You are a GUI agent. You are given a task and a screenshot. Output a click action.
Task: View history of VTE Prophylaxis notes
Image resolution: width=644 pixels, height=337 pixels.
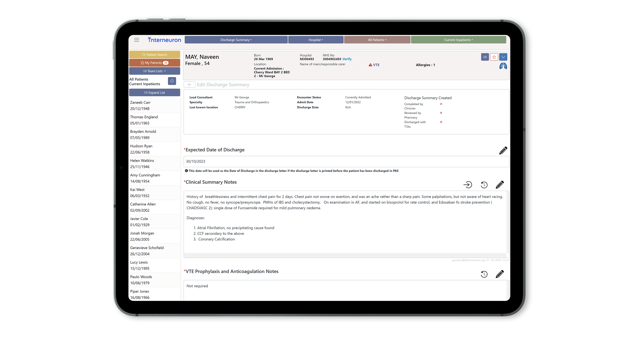click(484, 274)
